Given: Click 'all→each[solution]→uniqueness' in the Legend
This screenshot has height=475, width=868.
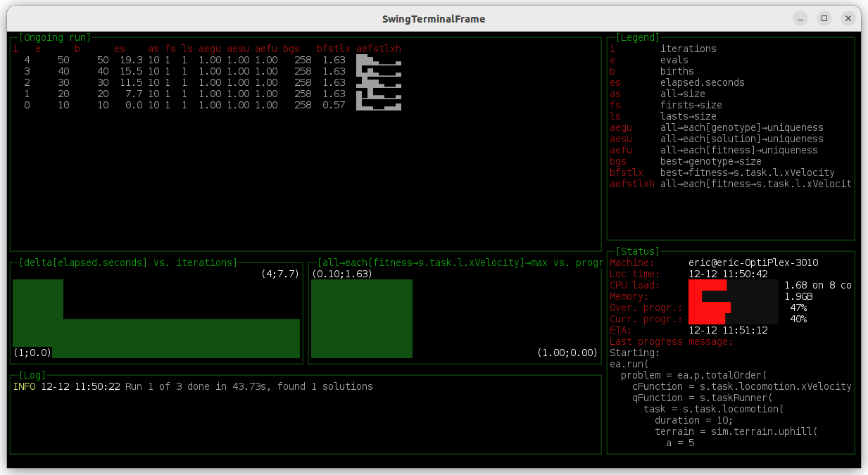Looking at the screenshot, I should point(742,139).
